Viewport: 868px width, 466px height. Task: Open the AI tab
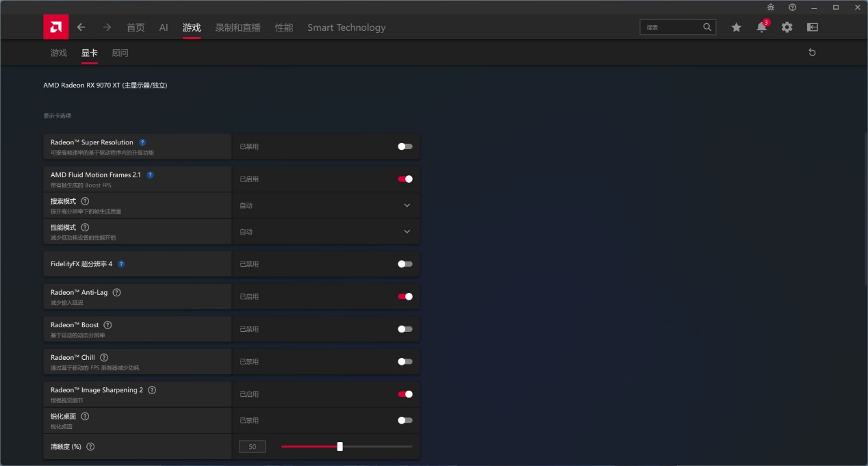tap(164, 27)
